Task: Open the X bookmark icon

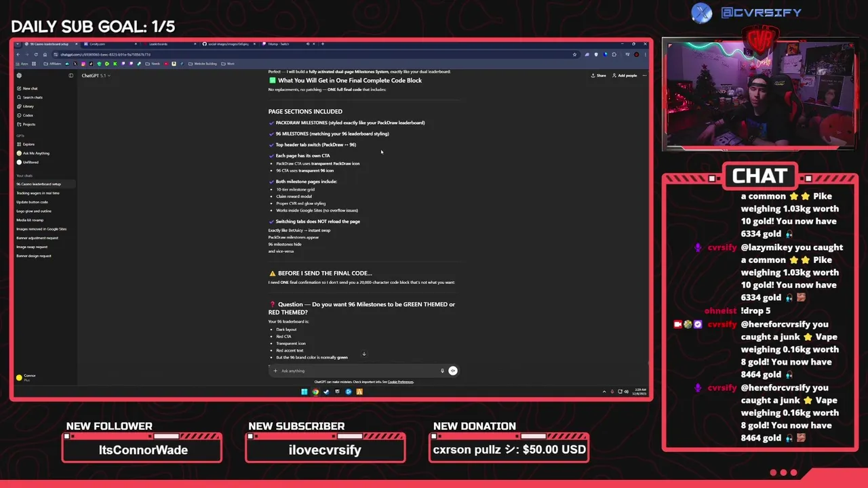Action: click(x=75, y=64)
